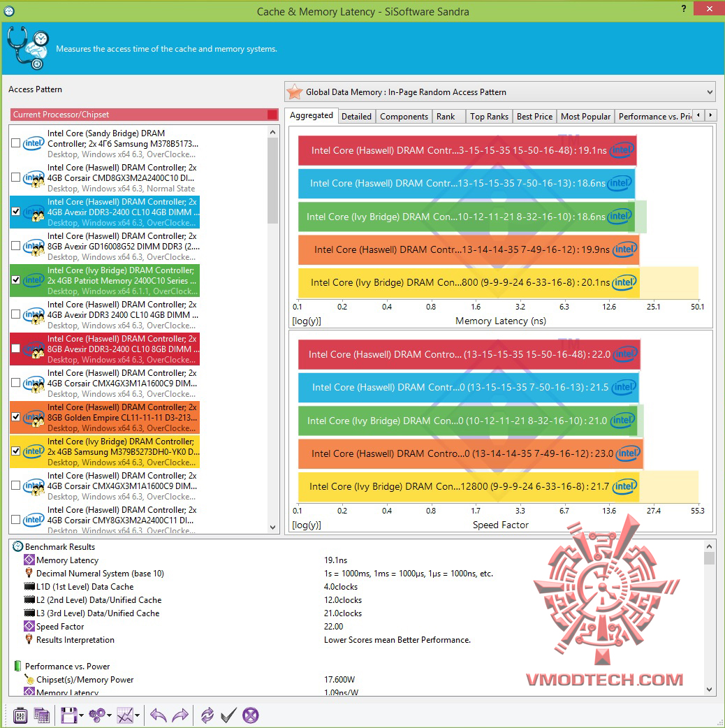Check the Haswell Corsair CMD8GX3M2A2400C10 entry
This screenshot has width=725, height=728.
click(x=16, y=177)
